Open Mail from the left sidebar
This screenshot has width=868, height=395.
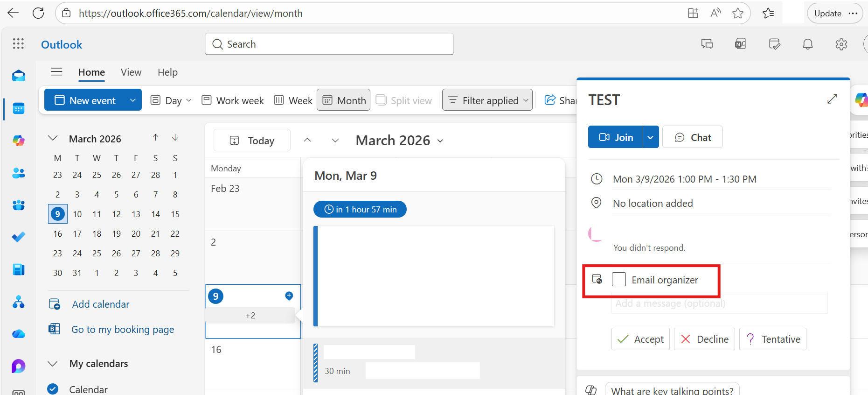19,76
